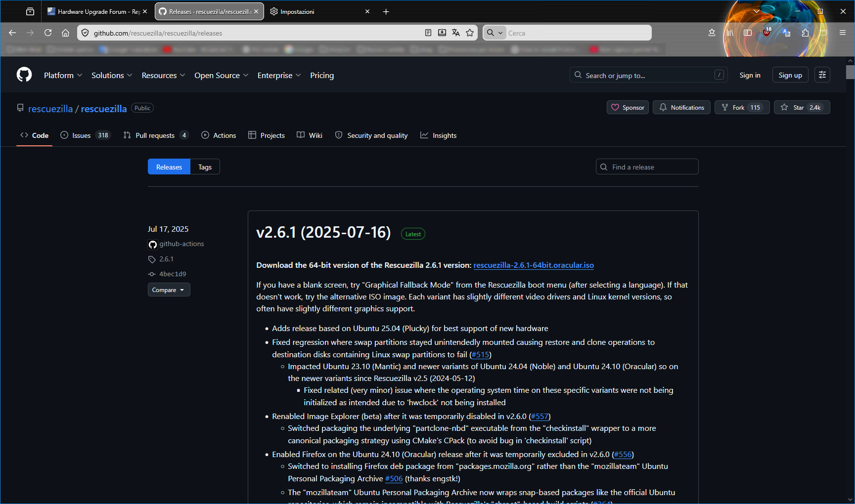Click the Sign up button

(790, 75)
